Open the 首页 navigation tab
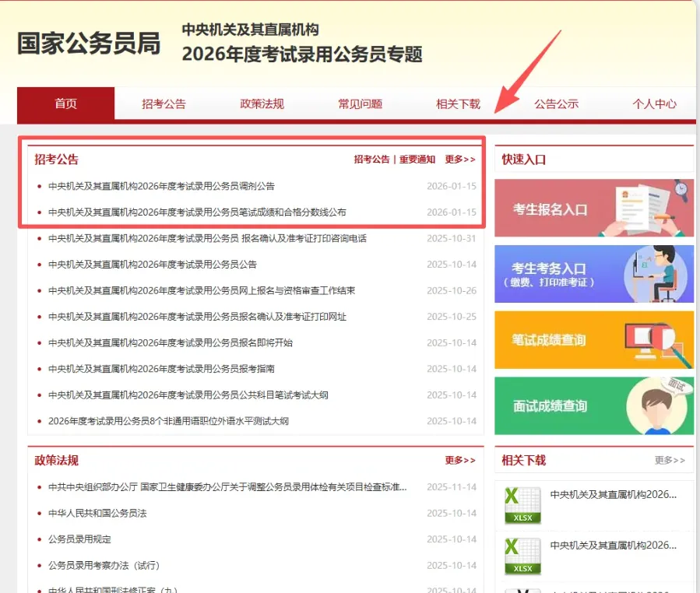Viewport: 700px width, 593px height. 65,104
